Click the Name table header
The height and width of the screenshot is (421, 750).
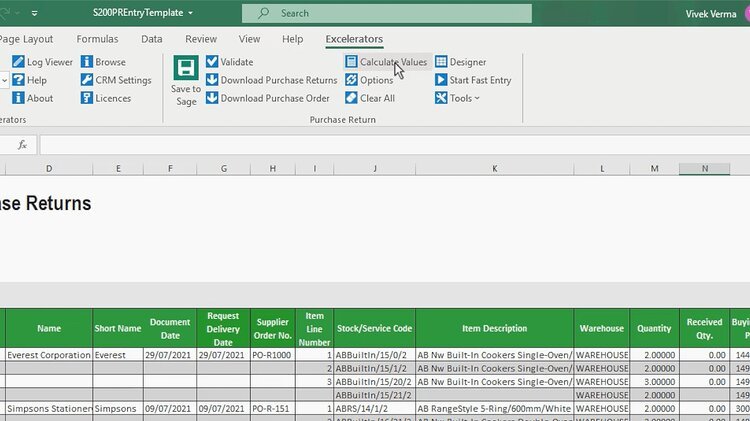point(49,328)
